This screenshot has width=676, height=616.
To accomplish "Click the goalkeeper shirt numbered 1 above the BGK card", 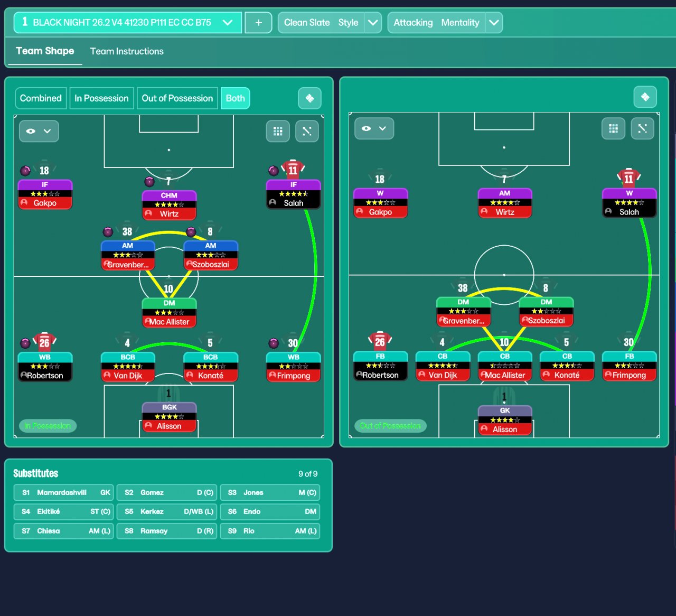I will (168, 393).
